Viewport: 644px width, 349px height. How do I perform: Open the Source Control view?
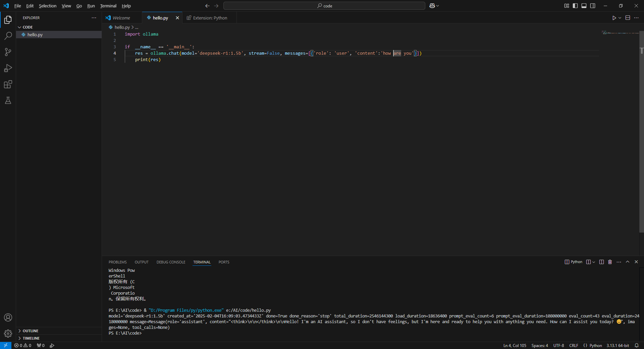(x=8, y=52)
